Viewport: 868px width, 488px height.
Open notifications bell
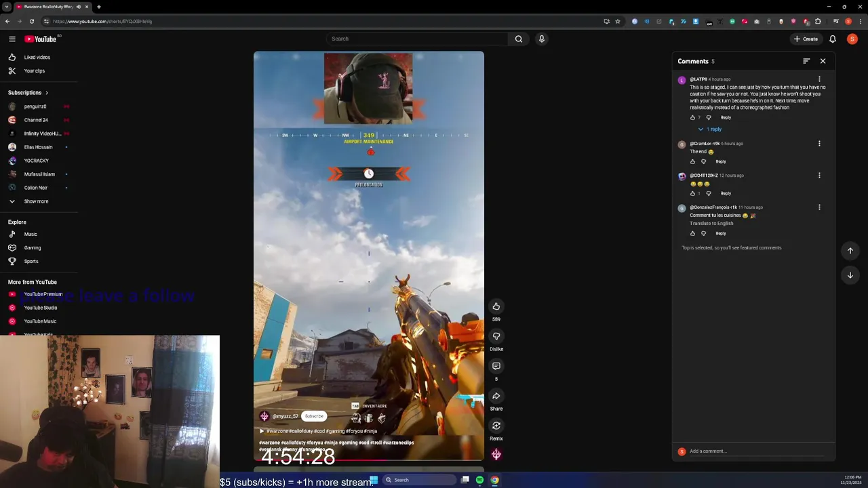pos(833,39)
